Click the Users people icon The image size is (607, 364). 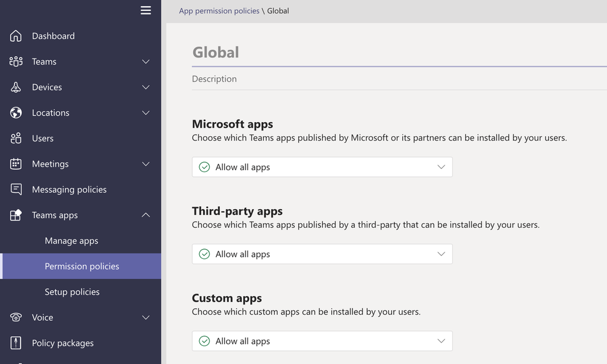(16, 139)
